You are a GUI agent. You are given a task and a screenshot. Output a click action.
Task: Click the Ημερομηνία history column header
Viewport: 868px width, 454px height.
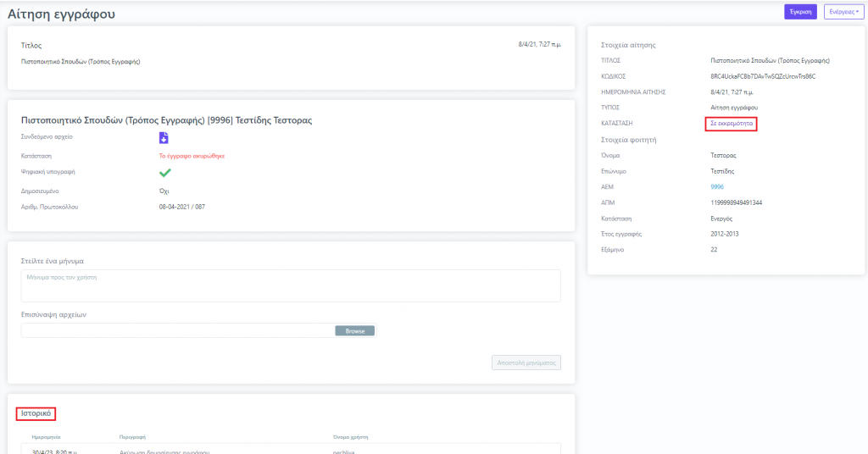point(46,437)
